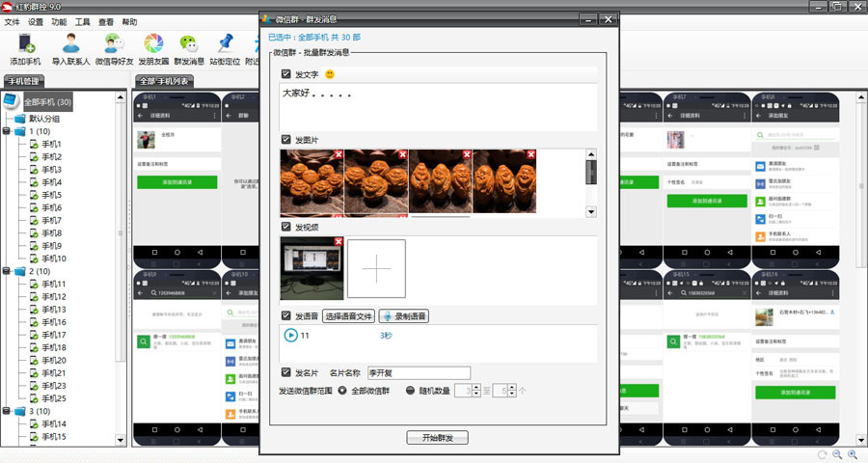Viewport: 868px width, 463px height.
Task: Click 添加到通讯录 on phone 1 screen
Action: (177, 182)
